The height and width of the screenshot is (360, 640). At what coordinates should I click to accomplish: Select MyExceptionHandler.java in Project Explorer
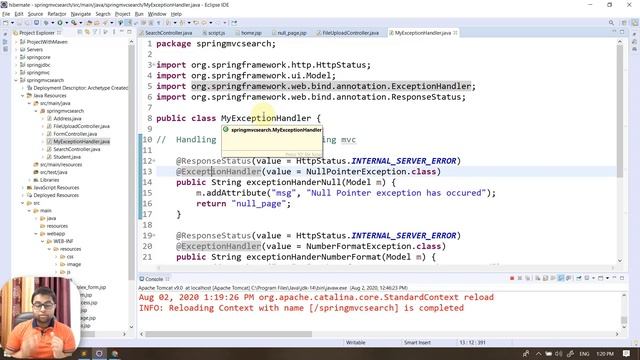(x=81, y=142)
